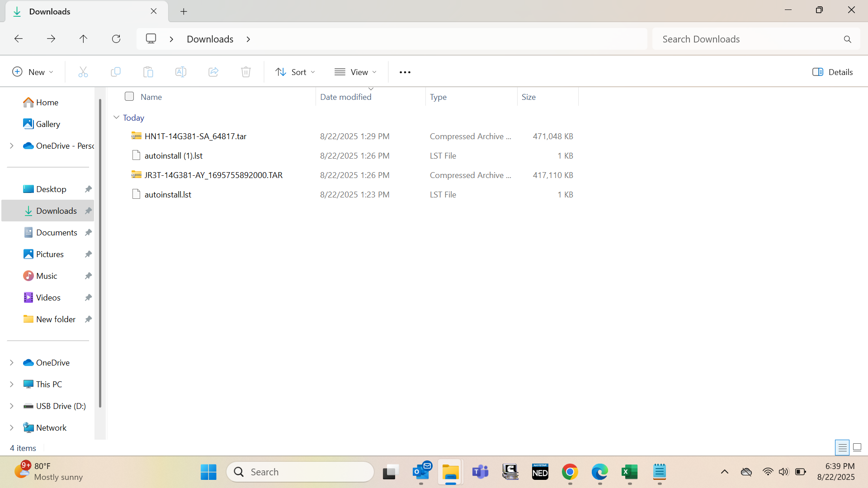The height and width of the screenshot is (488, 868).
Task: Select autoinstall.lst file
Action: [x=352, y=194]
